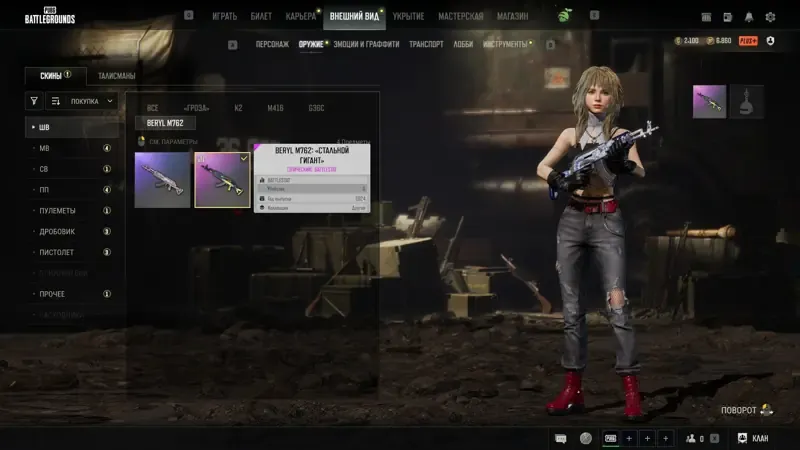
Task: Click the PLUS+ badge button
Action: (x=748, y=41)
